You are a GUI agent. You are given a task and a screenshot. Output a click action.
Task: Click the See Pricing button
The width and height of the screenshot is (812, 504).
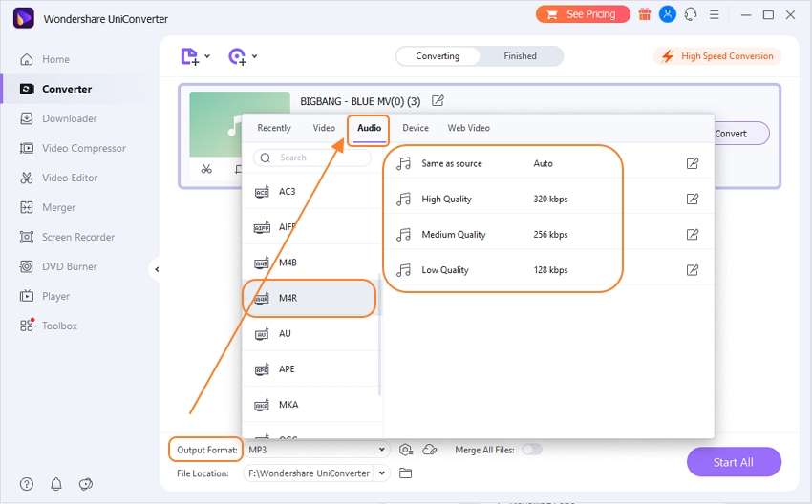pyautogui.click(x=583, y=14)
